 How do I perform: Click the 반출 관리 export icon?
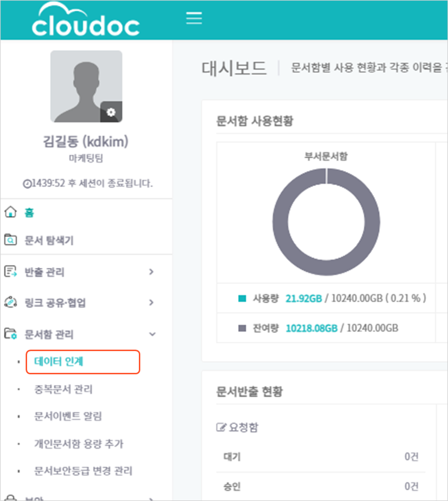click(x=11, y=272)
